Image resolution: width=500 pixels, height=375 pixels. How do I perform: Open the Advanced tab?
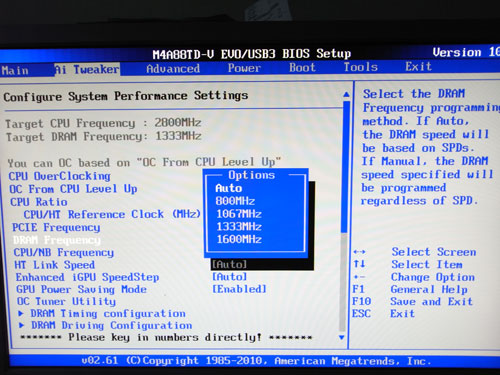[173, 69]
